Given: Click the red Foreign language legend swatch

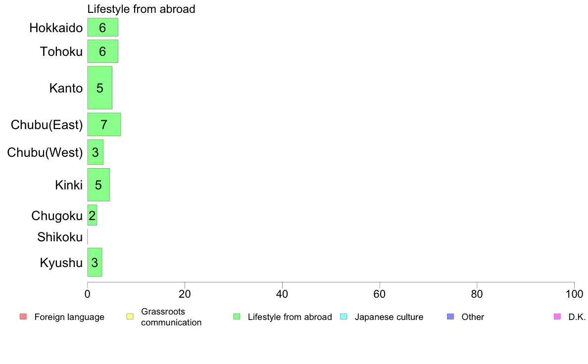Looking at the screenshot, I should [x=23, y=317].
